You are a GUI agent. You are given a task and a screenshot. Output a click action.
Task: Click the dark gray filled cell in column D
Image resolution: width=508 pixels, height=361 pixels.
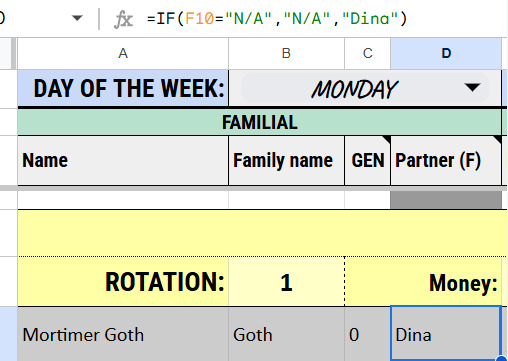(446, 200)
